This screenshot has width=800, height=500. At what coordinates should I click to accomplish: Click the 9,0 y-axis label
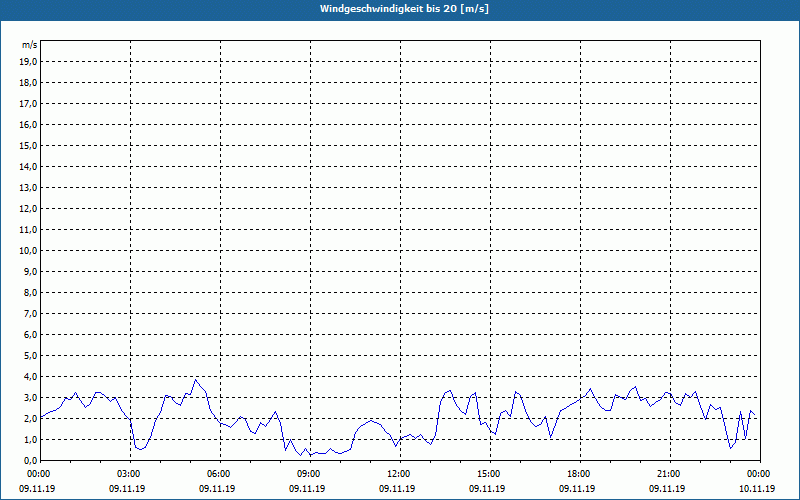[33, 271]
